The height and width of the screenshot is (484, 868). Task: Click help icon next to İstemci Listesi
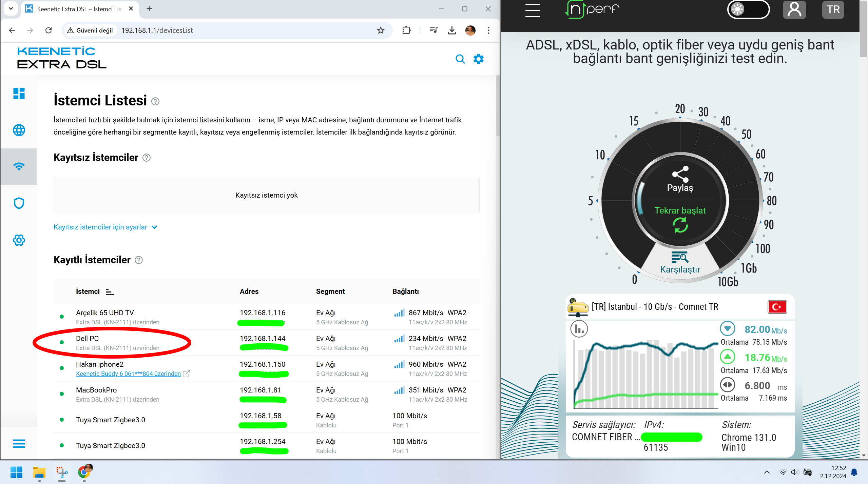point(155,101)
